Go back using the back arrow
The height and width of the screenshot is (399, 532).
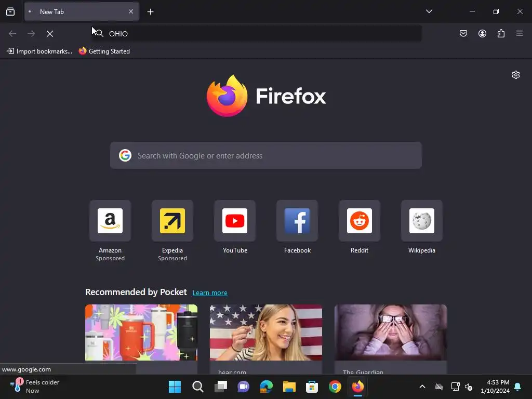(x=12, y=34)
